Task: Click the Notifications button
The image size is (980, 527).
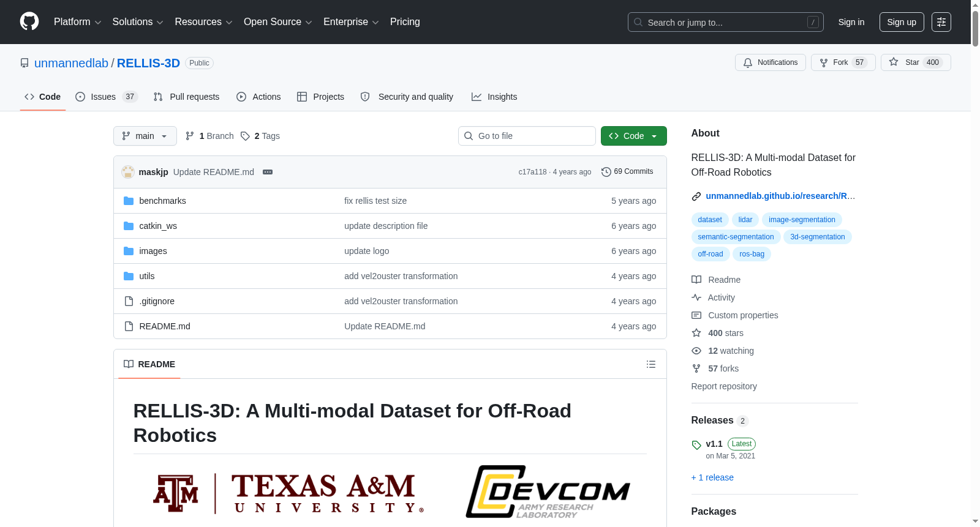Action: click(771, 62)
